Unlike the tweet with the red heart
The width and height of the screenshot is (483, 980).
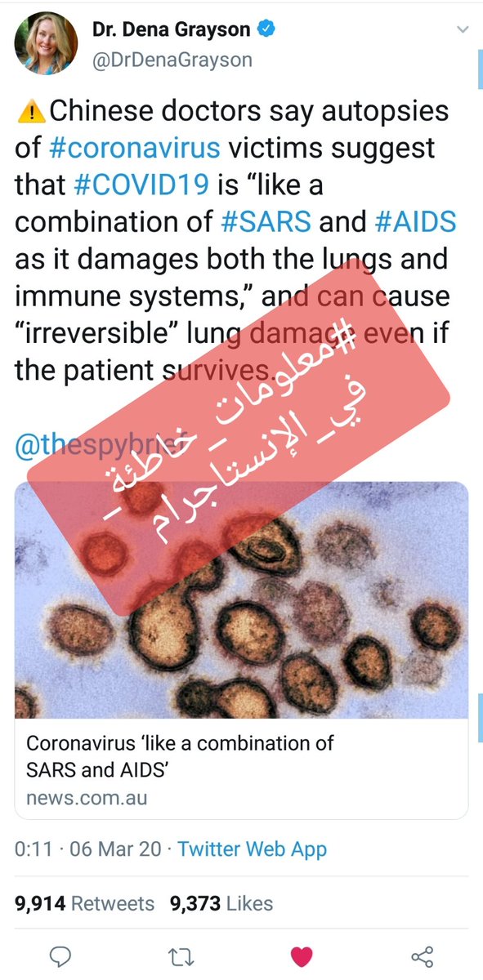coord(302,955)
